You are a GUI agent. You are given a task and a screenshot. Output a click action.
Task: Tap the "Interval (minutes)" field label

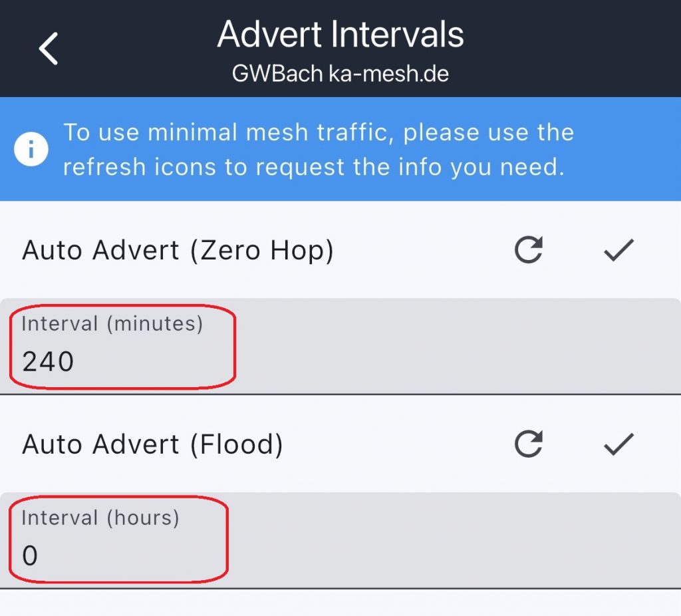[x=112, y=324]
